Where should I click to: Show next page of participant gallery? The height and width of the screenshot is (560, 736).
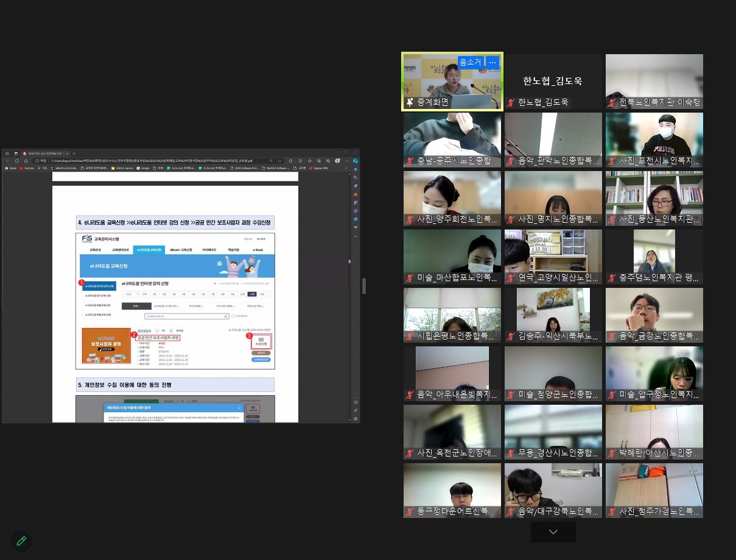(x=553, y=532)
